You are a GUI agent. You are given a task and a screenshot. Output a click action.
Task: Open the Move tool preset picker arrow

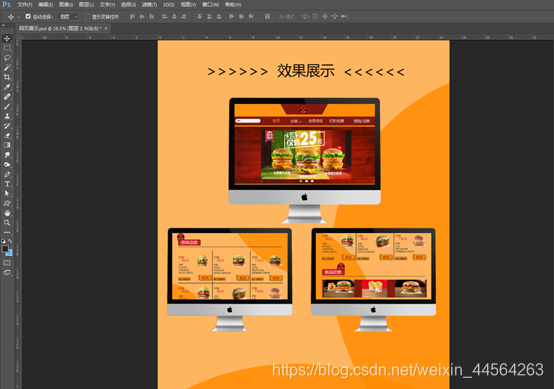(x=19, y=17)
